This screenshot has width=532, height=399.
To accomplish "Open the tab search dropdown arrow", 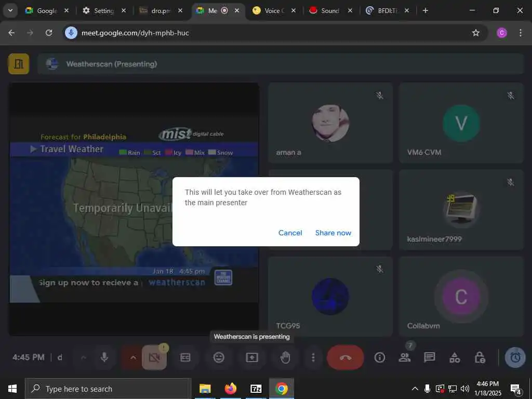I will (x=10, y=10).
